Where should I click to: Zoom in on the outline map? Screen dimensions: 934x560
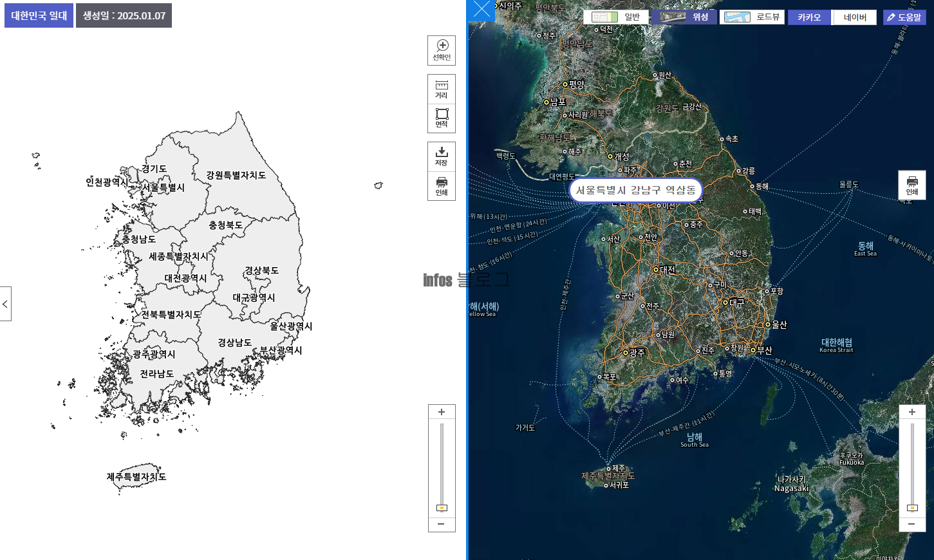tap(442, 412)
